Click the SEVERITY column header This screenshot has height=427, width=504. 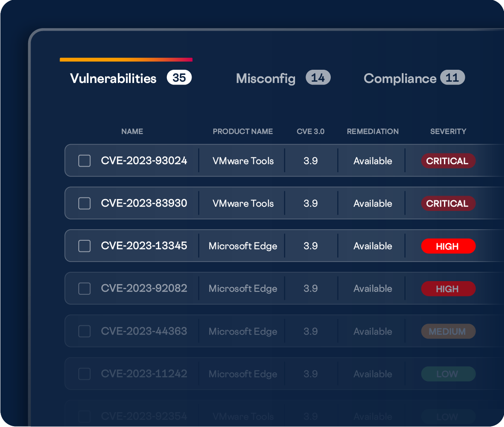(x=448, y=131)
